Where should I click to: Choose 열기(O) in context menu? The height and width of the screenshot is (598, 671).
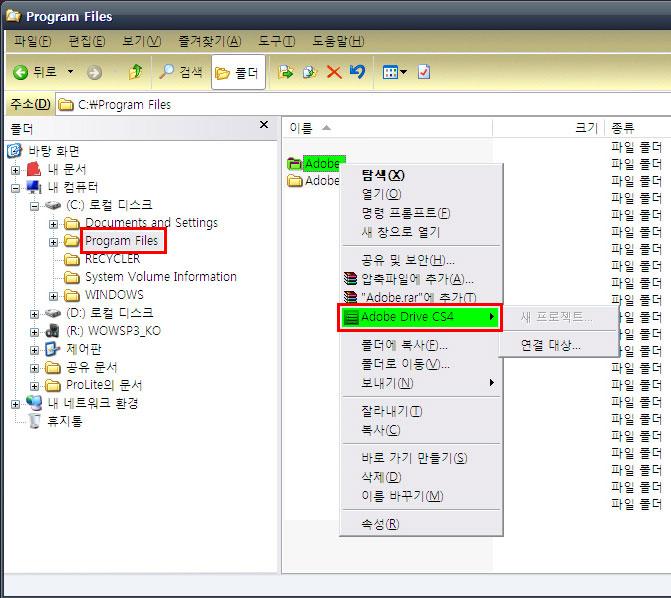coord(421,194)
